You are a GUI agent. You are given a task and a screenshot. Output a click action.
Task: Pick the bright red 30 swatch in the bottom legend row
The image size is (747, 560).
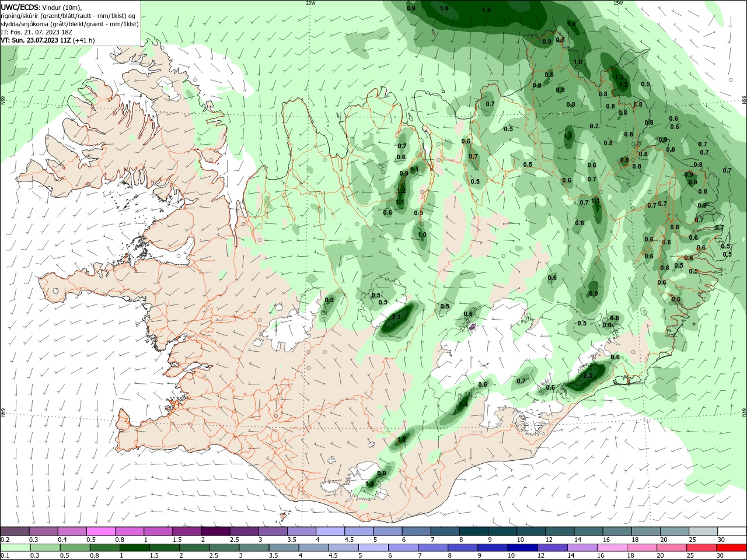(x=731, y=548)
